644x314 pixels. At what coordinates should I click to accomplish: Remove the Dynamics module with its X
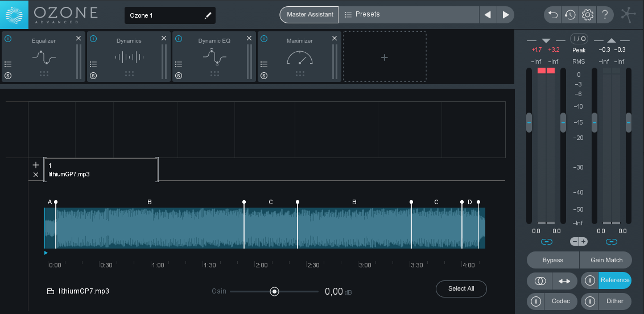tap(164, 38)
